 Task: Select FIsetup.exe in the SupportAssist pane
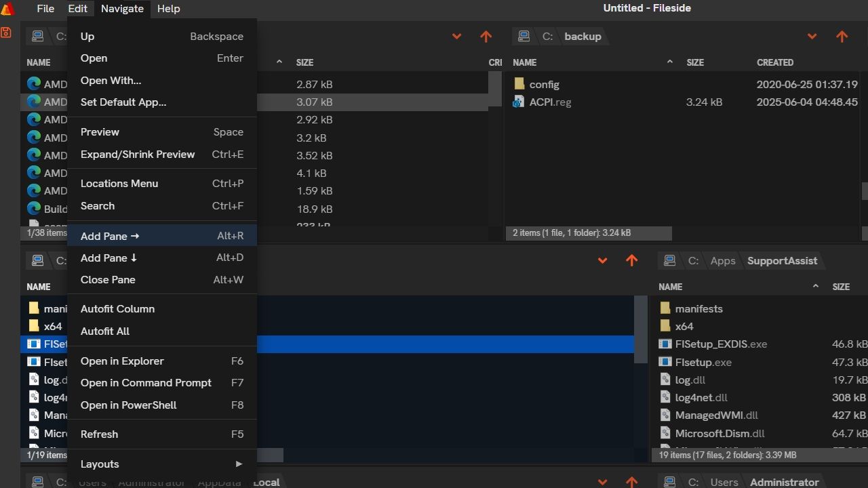tap(704, 362)
